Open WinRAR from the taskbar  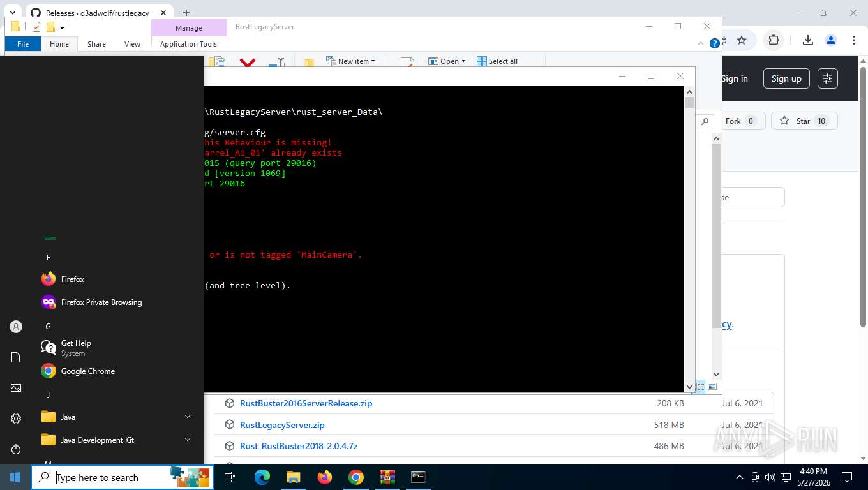pos(387,477)
